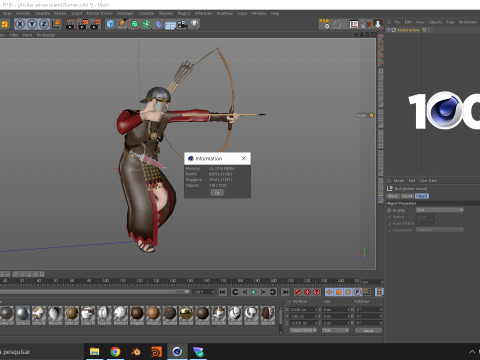Render to Picture Viewer icon
480x360 pixels.
[x=83, y=24]
